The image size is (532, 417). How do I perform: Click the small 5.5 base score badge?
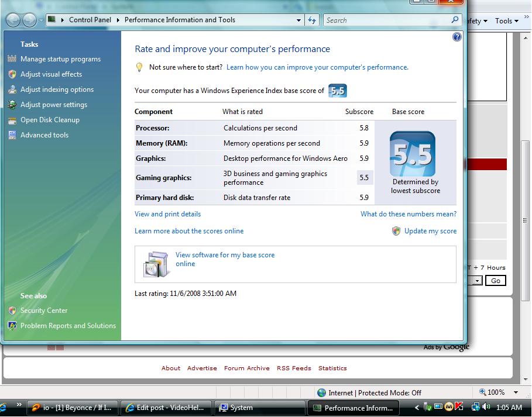[338, 91]
